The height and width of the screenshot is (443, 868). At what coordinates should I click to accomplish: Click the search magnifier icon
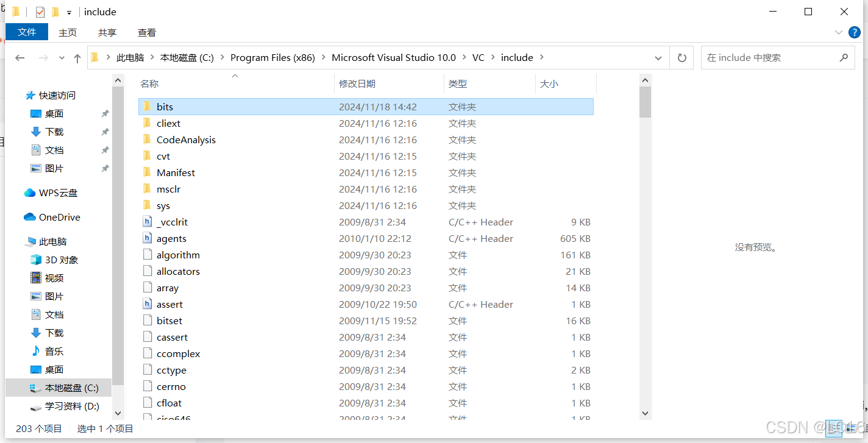pyautogui.click(x=844, y=57)
